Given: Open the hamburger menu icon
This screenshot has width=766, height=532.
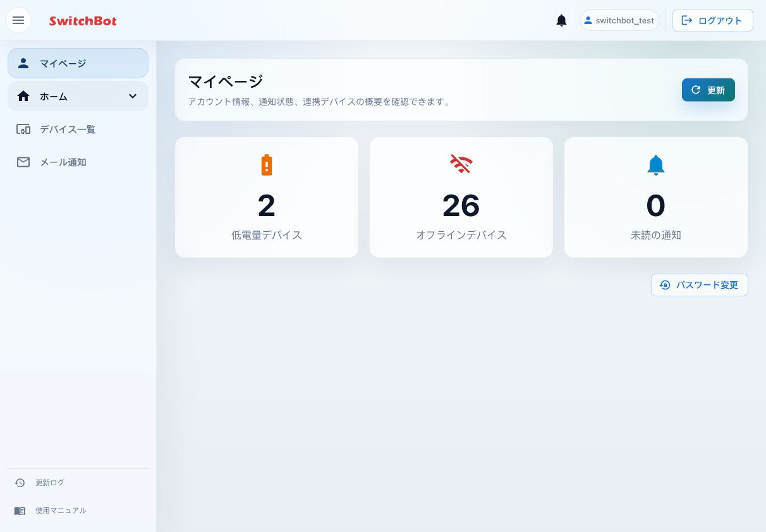Looking at the screenshot, I should point(18,20).
